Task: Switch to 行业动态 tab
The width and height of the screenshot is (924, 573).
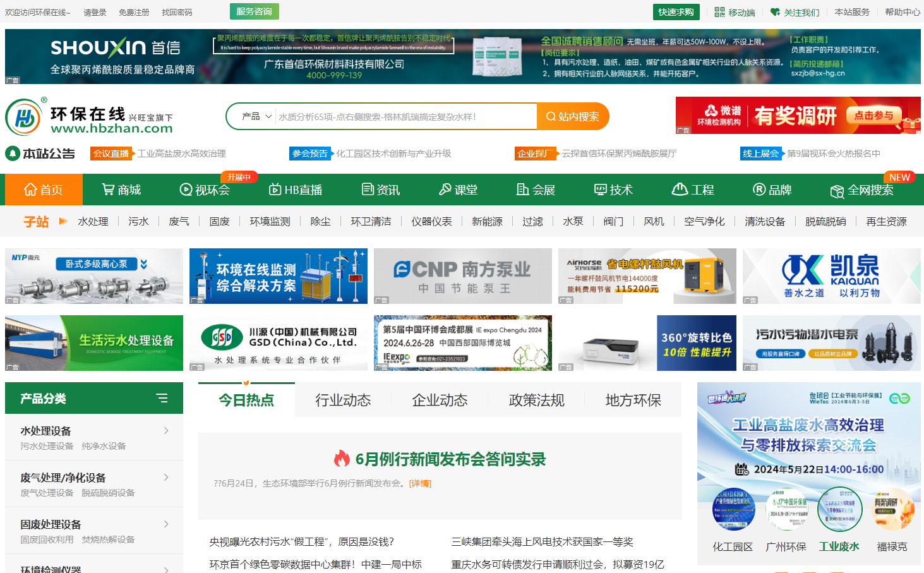Action: coord(343,400)
